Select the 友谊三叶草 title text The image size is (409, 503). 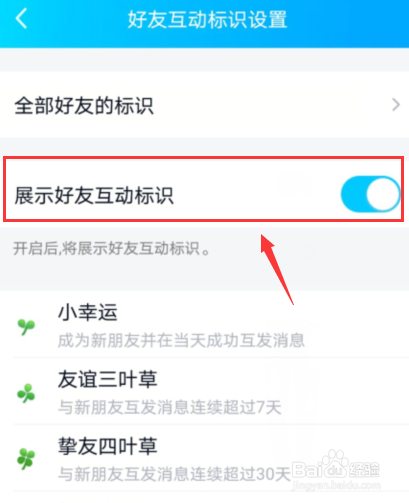tap(107, 379)
